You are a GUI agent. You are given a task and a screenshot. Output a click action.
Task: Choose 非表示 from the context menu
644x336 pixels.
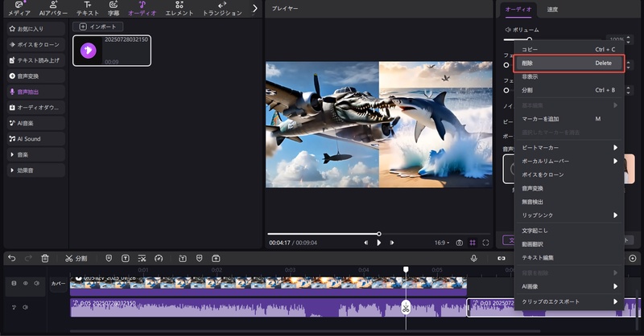[x=569, y=76]
